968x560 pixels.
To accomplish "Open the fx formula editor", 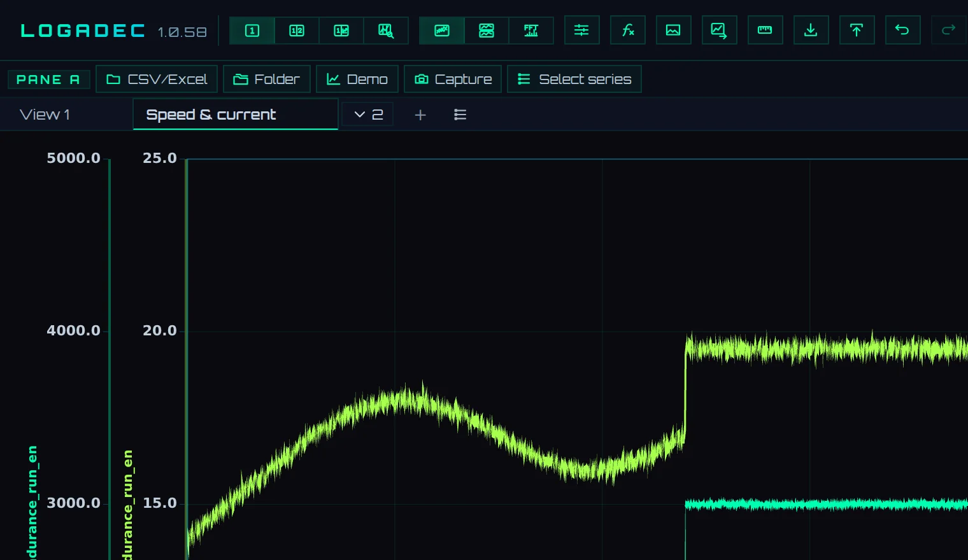I will click(628, 31).
